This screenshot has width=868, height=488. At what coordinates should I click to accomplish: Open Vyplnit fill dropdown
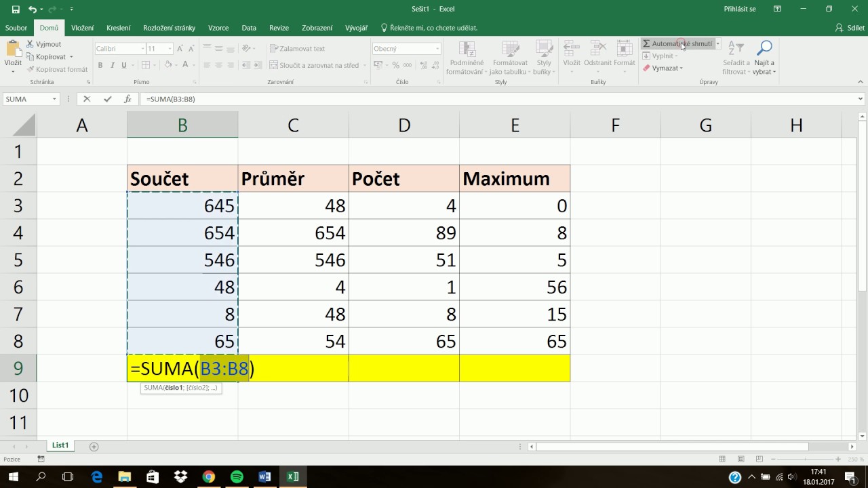pos(660,56)
